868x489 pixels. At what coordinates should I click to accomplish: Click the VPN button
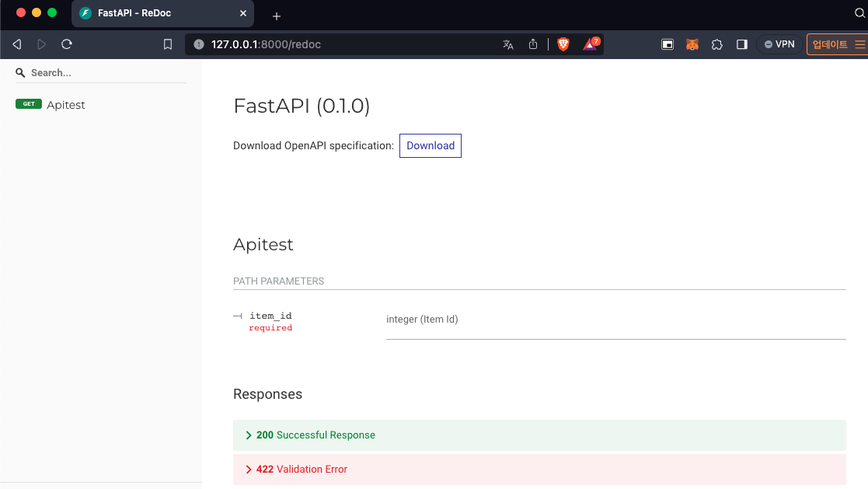click(x=779, y=44)
